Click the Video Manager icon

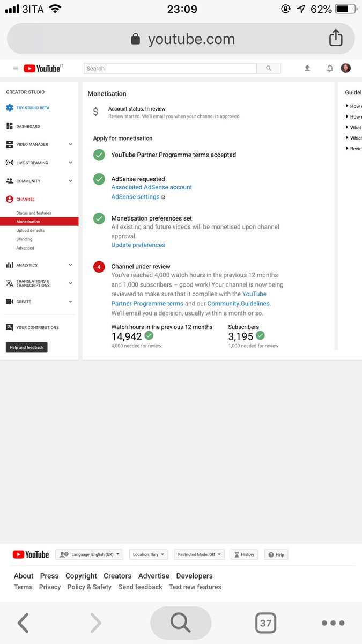[x=10, y=144]
